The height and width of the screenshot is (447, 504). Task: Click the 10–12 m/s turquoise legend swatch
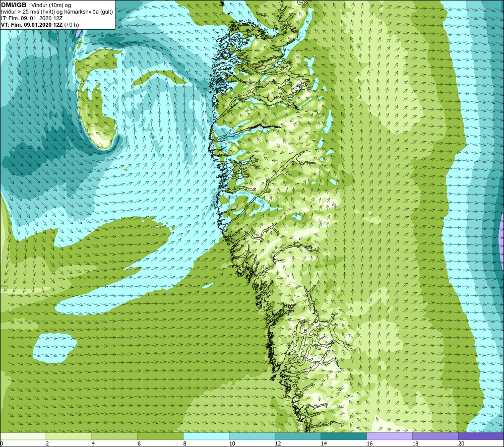252,436
